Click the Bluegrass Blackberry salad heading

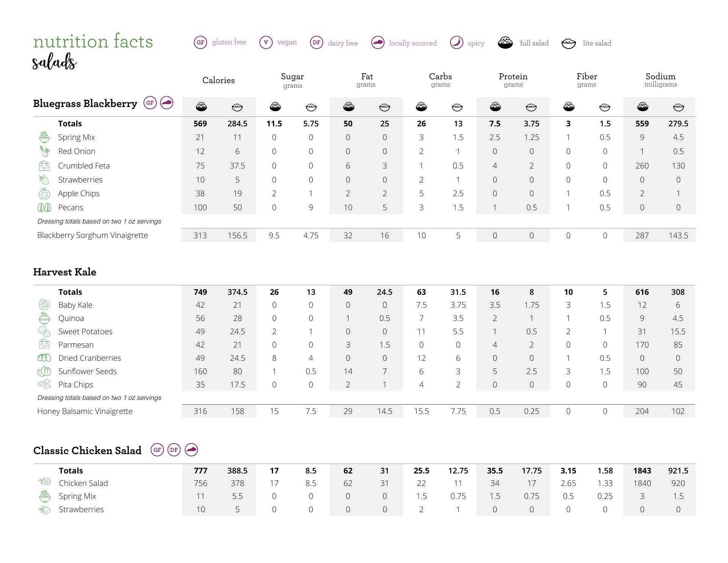coord(85,104)
